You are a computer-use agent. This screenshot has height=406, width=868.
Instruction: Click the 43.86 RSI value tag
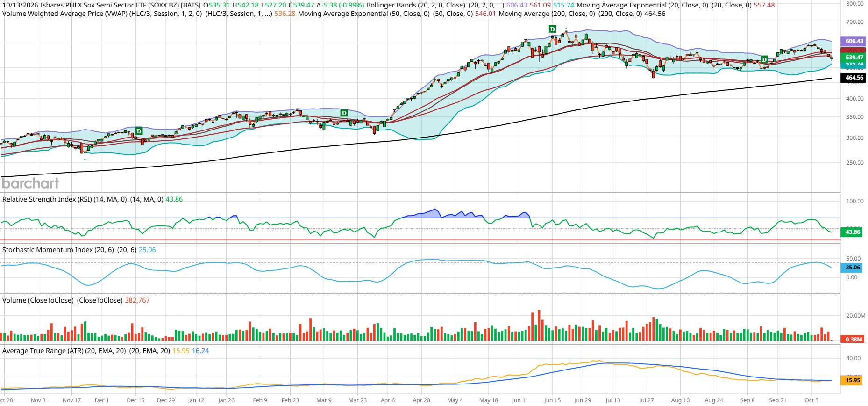tap(852, 232)
